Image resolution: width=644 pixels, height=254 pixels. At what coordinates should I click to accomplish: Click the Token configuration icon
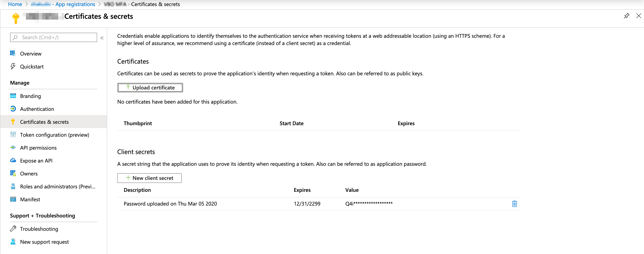[13, 135]
